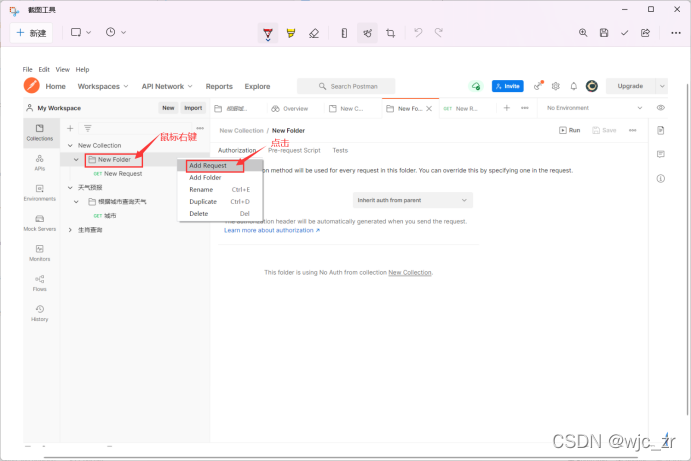The image size is (691, 461).
Task: Collapse the New Folder tree item
Action: 76,160
